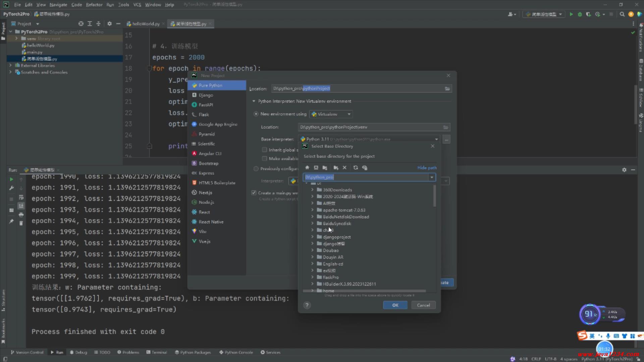Open the path history dropdown arrow

point(432,177)
